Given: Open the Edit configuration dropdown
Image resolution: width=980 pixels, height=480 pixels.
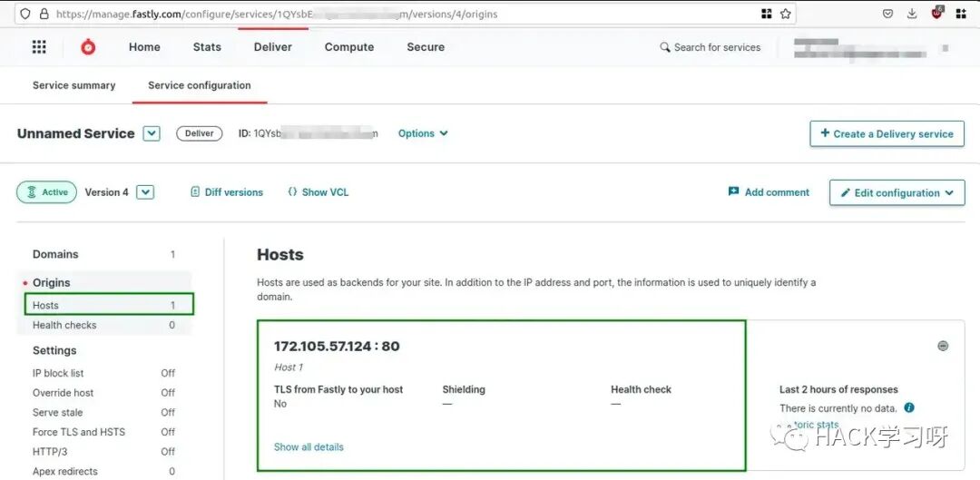Looking at the screenshot, I should [x=897, y=192].
